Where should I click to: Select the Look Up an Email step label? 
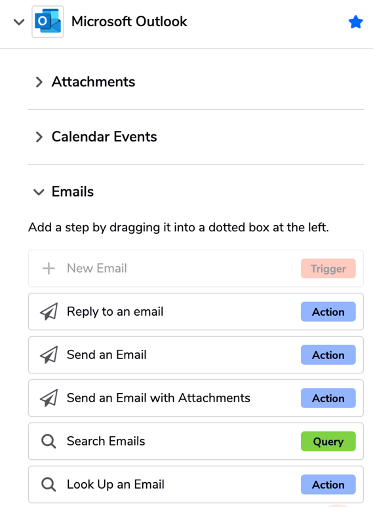[116, 484]
